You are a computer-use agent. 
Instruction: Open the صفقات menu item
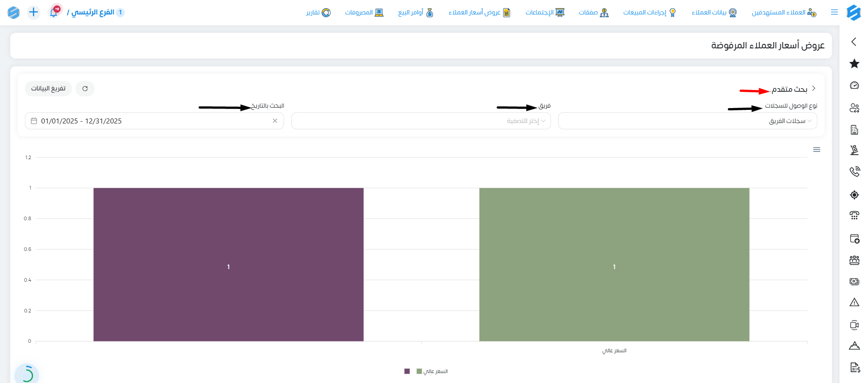point(593,12)
